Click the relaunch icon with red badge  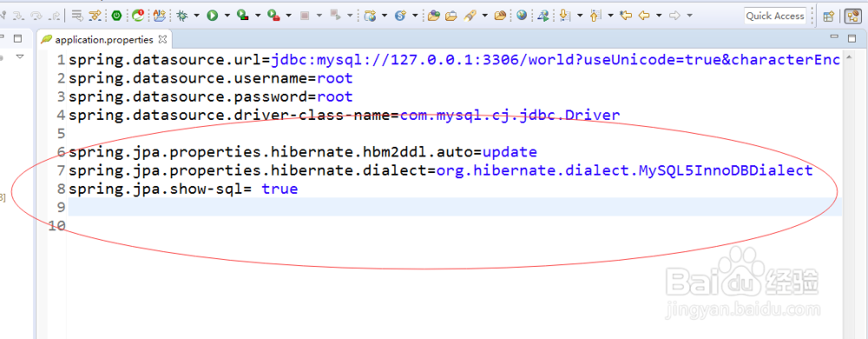click(x=138, y=16)
